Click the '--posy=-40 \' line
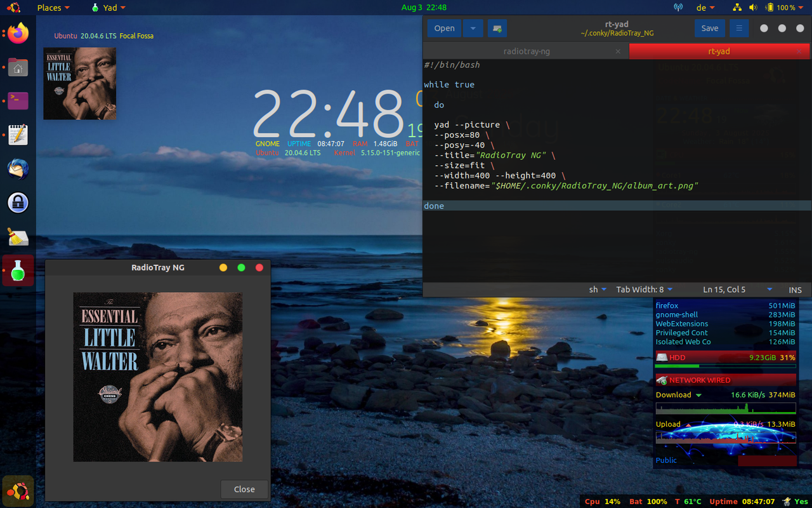This screenshot has height=508, width=812. click(x=464, y=145)
